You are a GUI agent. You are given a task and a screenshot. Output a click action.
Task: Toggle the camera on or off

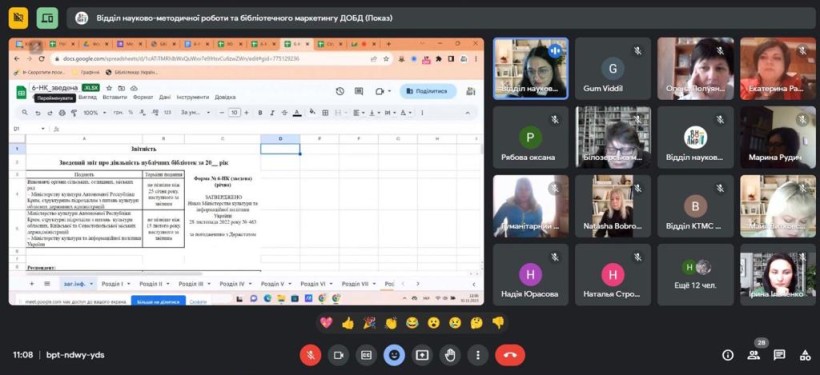coord(338,355)
